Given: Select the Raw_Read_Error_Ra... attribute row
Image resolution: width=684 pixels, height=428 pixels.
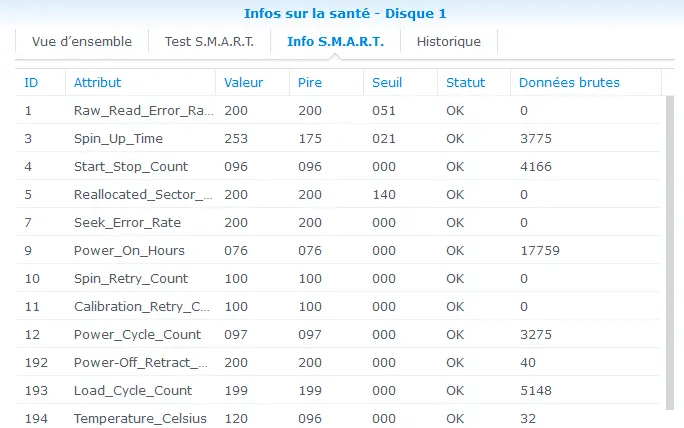Looking at the screenshot, I should (338, 110).
